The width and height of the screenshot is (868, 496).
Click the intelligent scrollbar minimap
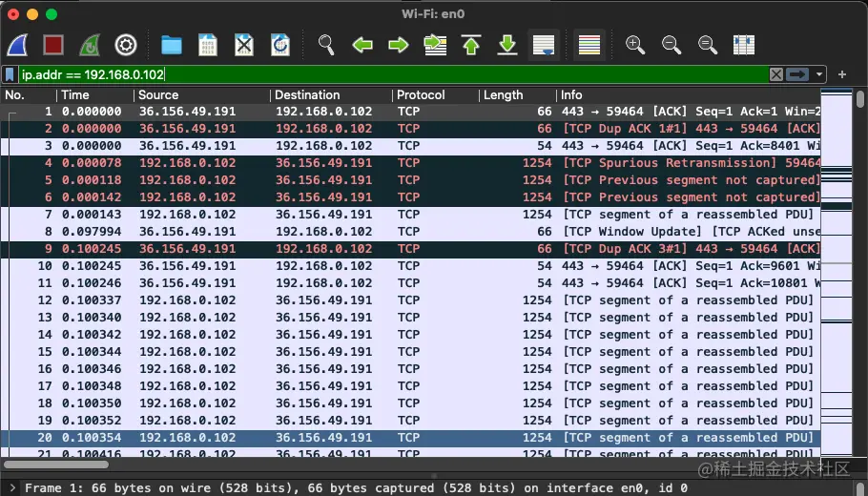pos(837,274)
